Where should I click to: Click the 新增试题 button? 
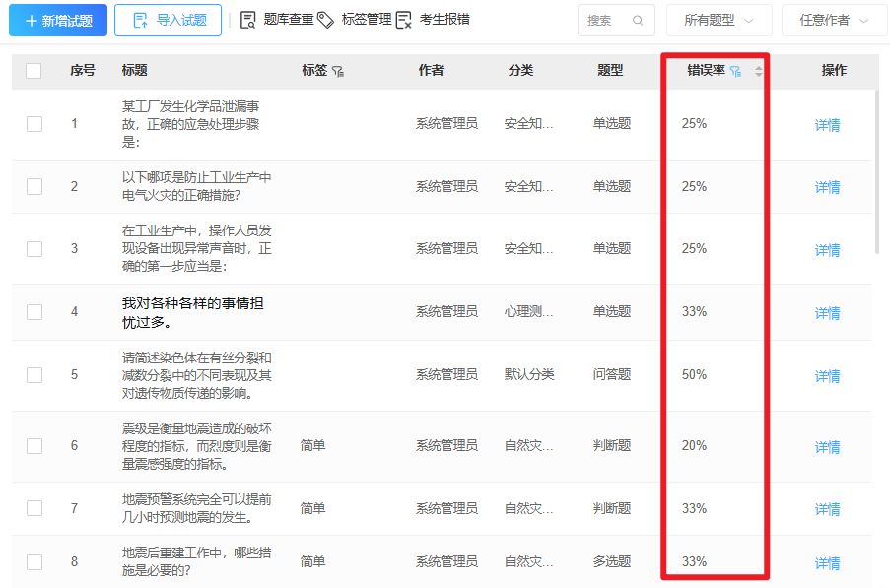click(x=56, y=20)
